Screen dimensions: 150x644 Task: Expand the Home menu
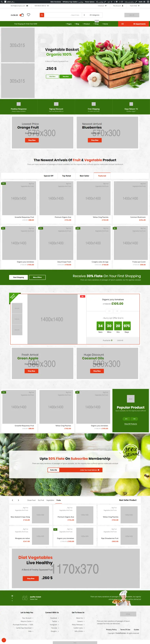click(105, 24)
